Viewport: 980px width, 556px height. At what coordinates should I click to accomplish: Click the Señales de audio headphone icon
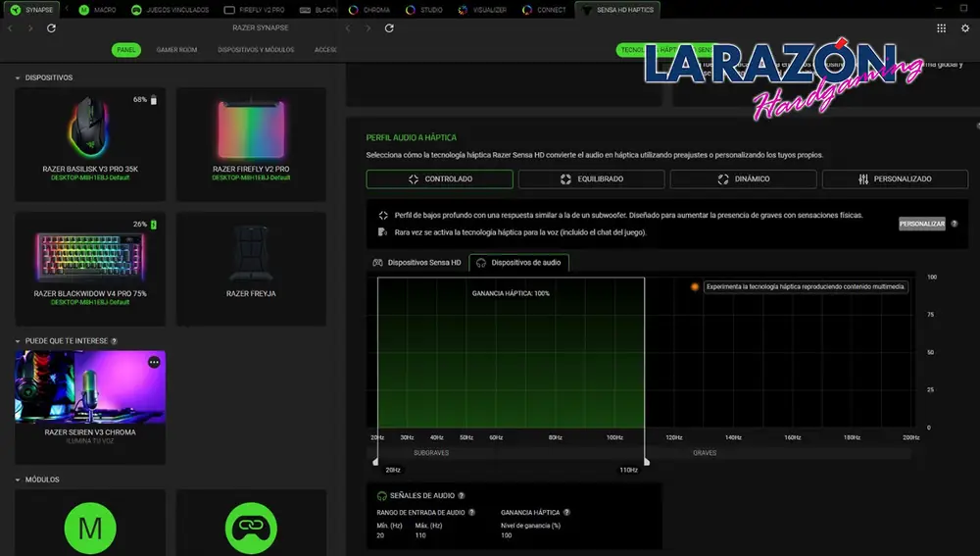(x=381, y=496)
